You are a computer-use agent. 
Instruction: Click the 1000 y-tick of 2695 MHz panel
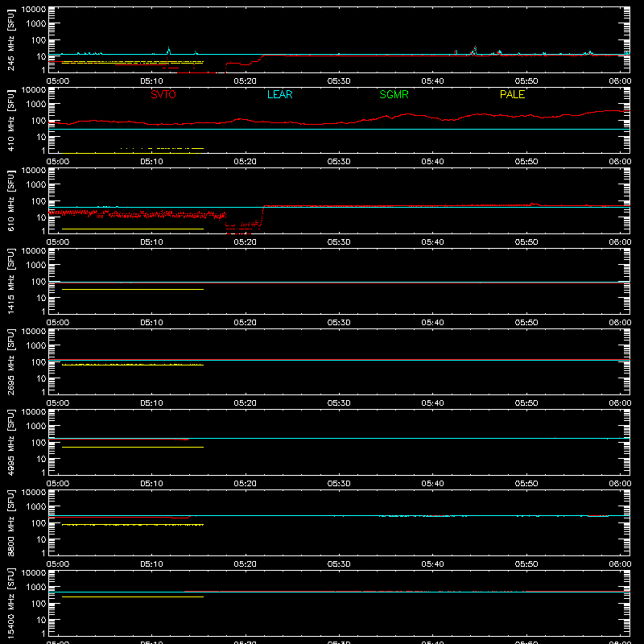point(36,345)
